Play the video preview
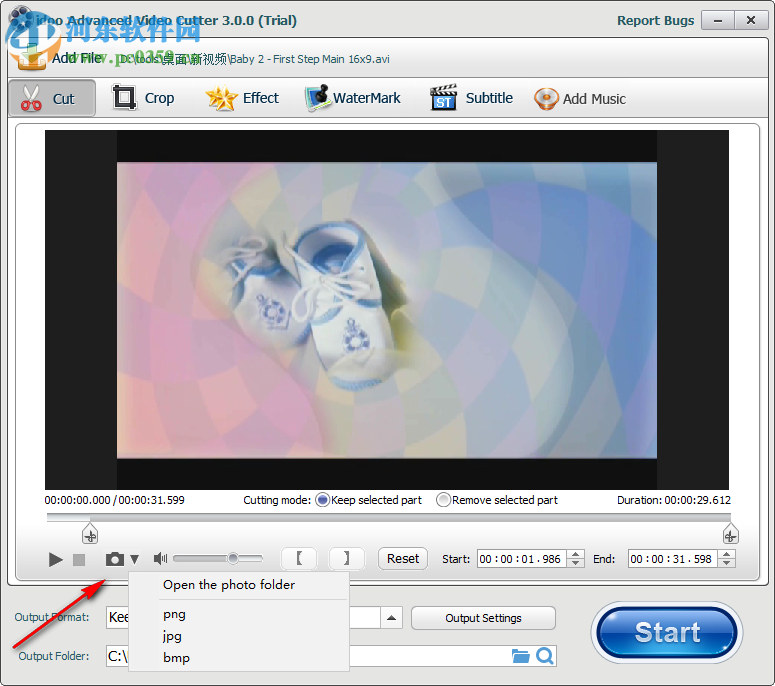775x686 pixels. point(55,559)
